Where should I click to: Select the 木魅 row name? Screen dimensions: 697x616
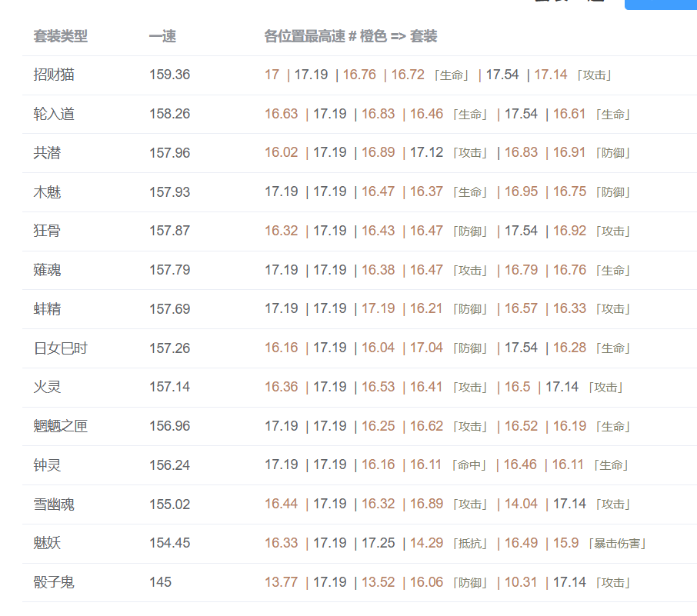click(x=47, y=192)
